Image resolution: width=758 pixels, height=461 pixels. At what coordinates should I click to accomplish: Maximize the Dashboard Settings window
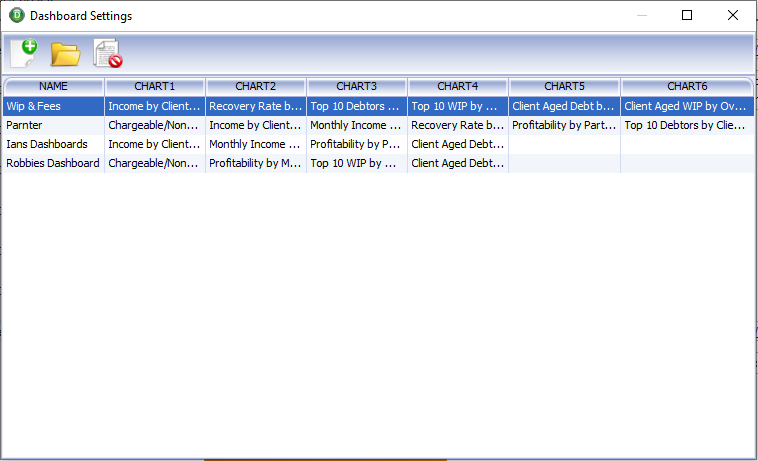pyautogui.click(x=687, y=15)
